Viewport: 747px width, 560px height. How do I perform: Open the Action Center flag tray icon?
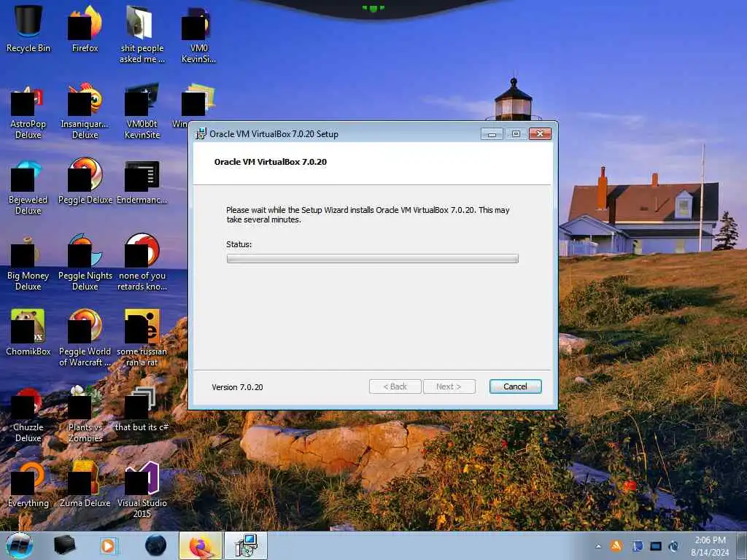pos(638,545)
